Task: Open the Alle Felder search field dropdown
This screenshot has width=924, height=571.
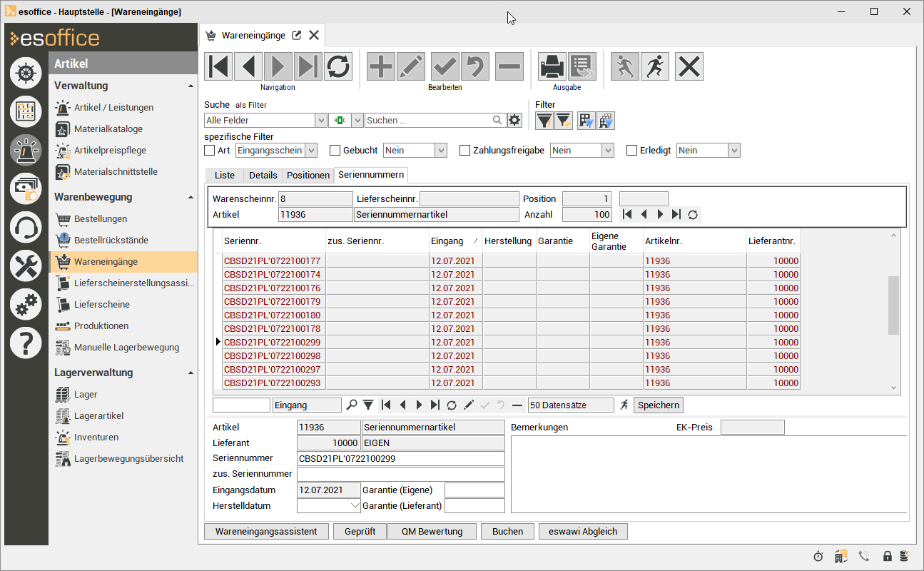Action: [321, 120]
